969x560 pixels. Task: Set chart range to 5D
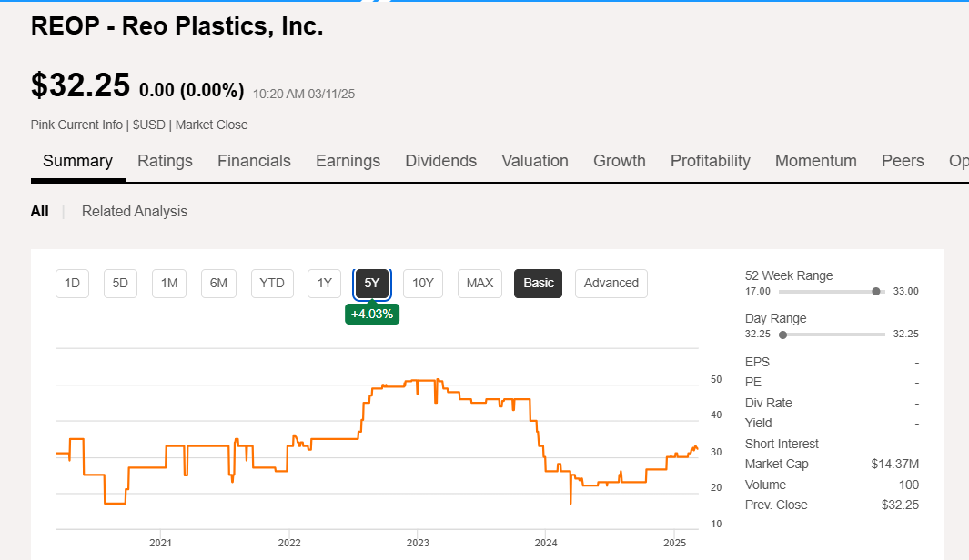[120, 284]
